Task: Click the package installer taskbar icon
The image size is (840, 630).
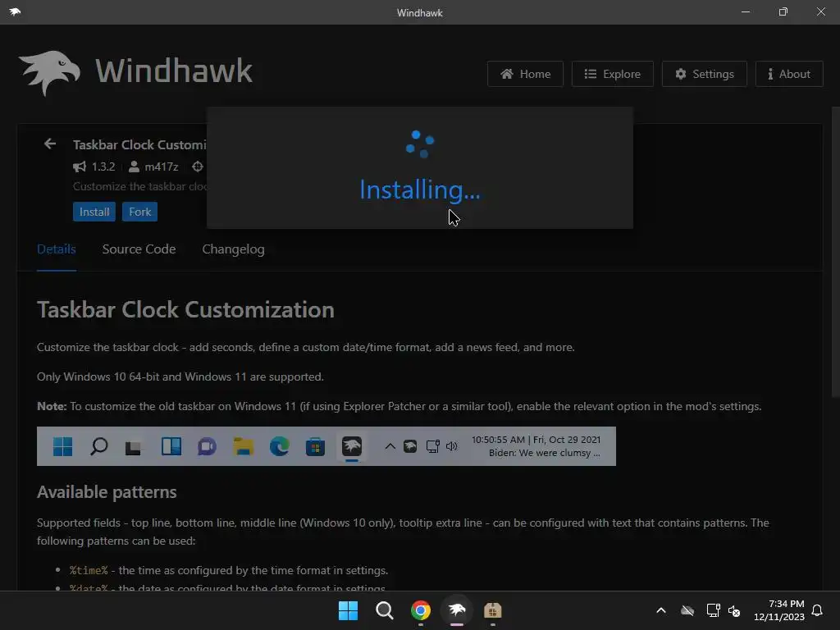Action: tap(493, 610)
